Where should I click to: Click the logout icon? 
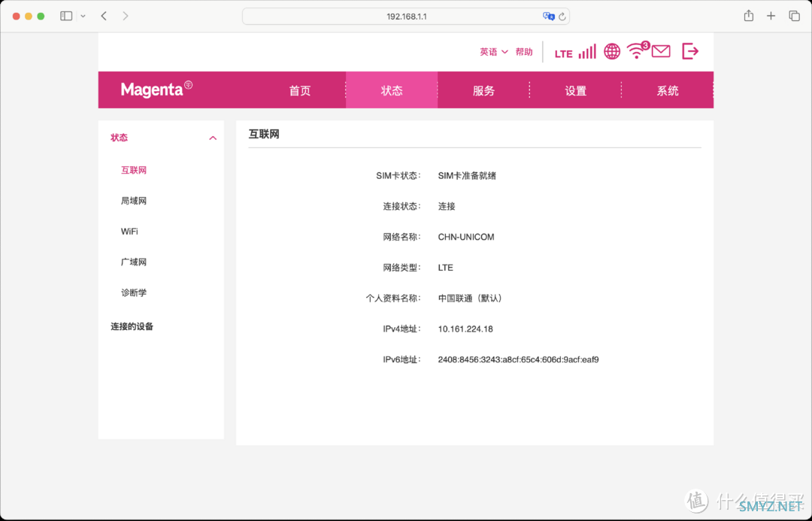690,51
